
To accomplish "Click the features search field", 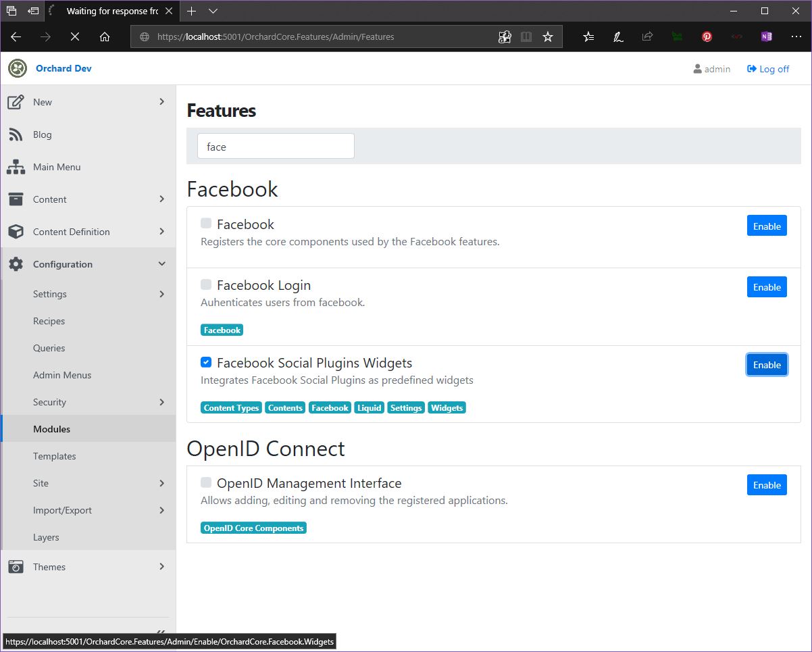I will pyautogui.click(x=276, y=146).
